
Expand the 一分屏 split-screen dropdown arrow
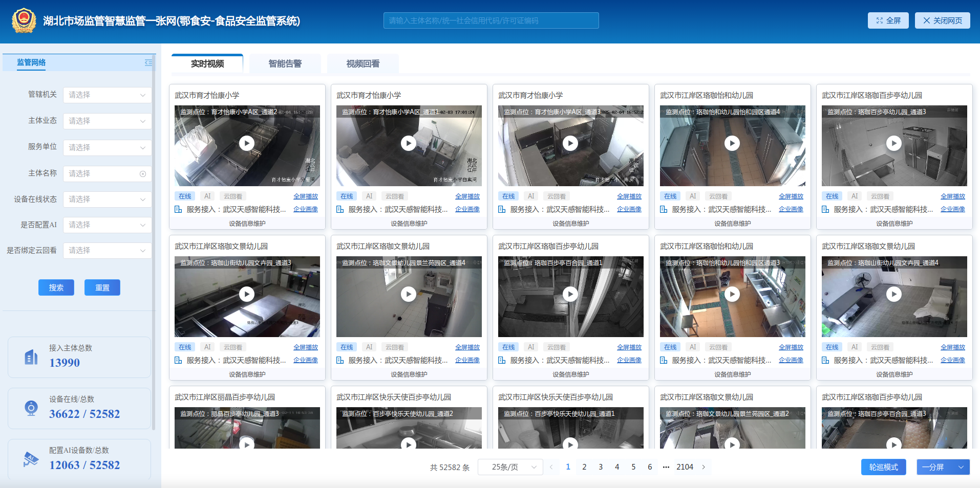(x=961, y=467)
